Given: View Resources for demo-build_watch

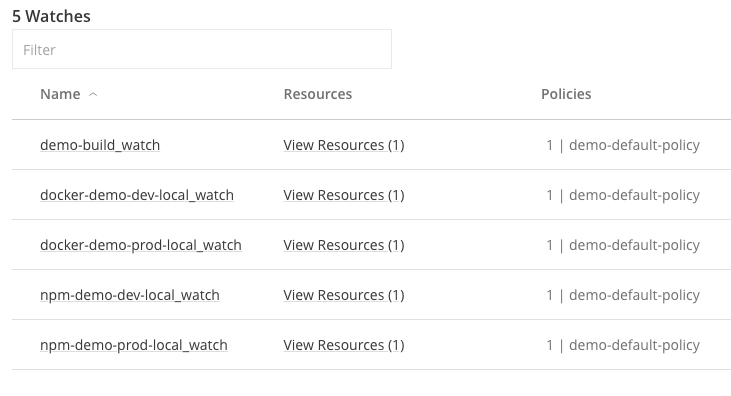Looking at the screenshot, I should [x=344, y=145].
